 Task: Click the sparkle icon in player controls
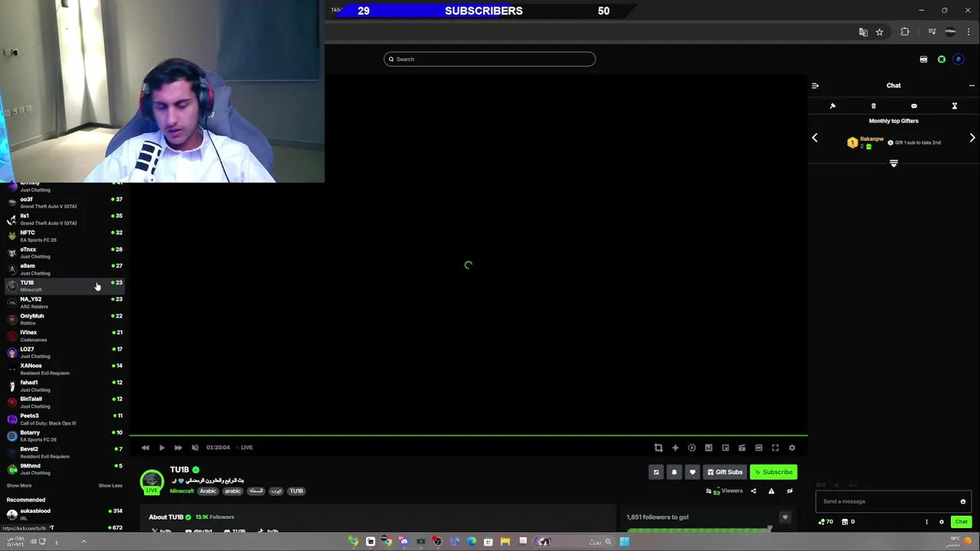pyautogui.click(x=675, y=448)
